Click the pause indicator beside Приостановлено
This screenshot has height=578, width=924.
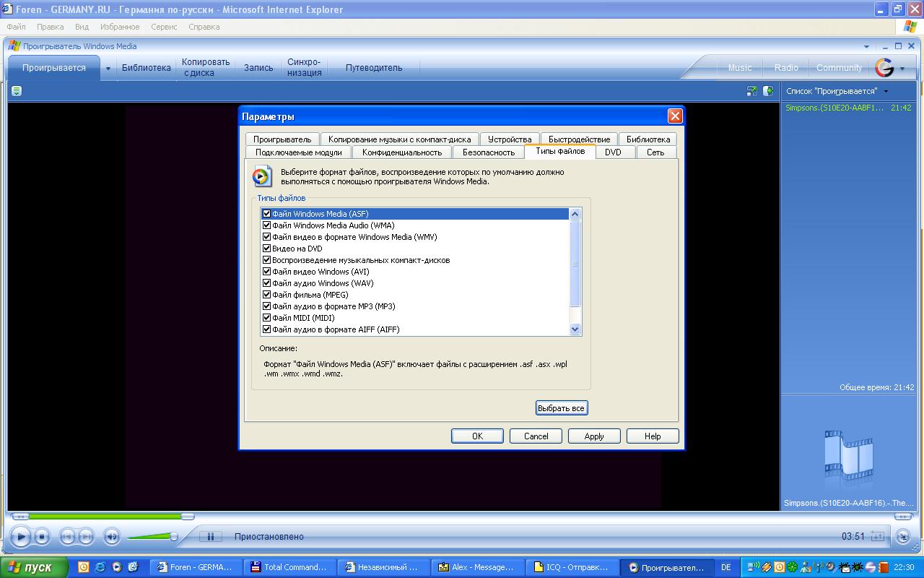point(211,536)
